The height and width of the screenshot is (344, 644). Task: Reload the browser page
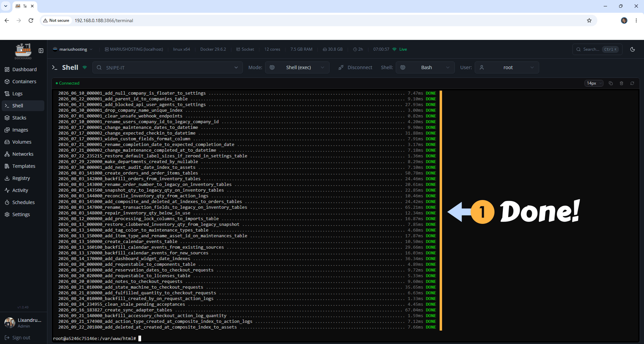click(31, 20)
